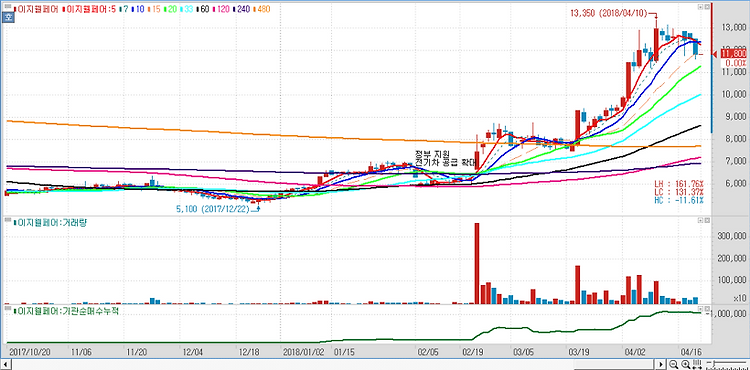Viewport: 750px width, 370px height.
Task: Click the institutional net-buy panel expand icon
Action: pos(700,309)
